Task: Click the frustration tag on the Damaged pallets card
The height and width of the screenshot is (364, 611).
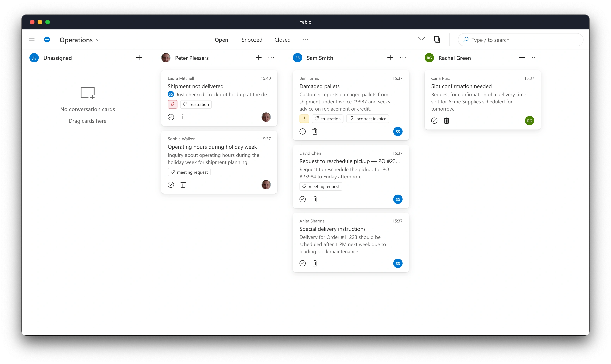Action: 328,118
